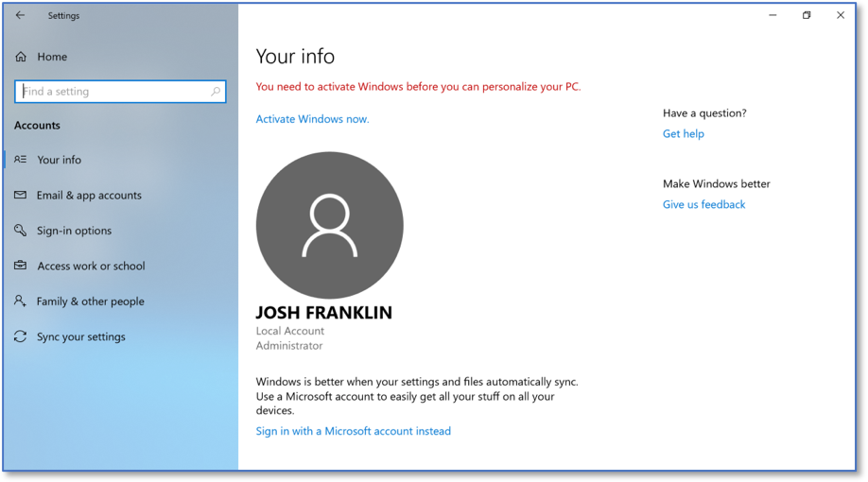Open Home in the sidebar
This screenshot has width=868, height=482.
click(52, 57)
